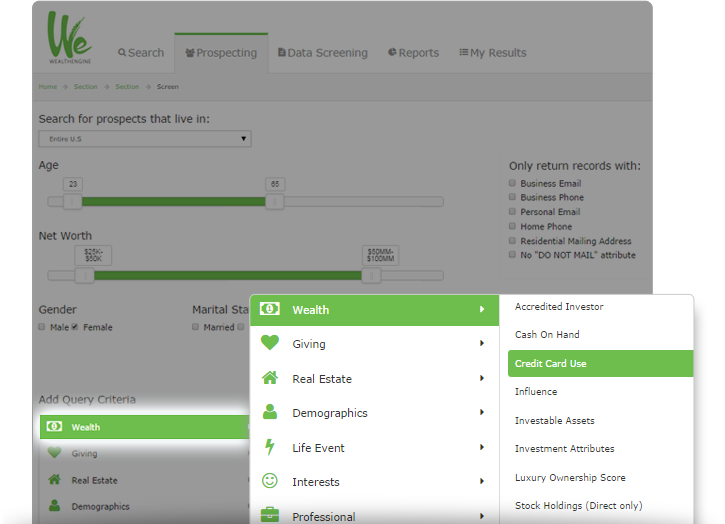Click heart icon in Add Query Criteria Giving
725x524 pixels.
(x=55, y=453)
